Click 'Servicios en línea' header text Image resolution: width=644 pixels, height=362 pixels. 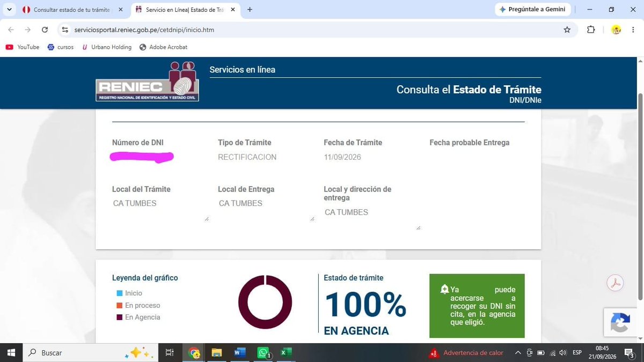242,70
